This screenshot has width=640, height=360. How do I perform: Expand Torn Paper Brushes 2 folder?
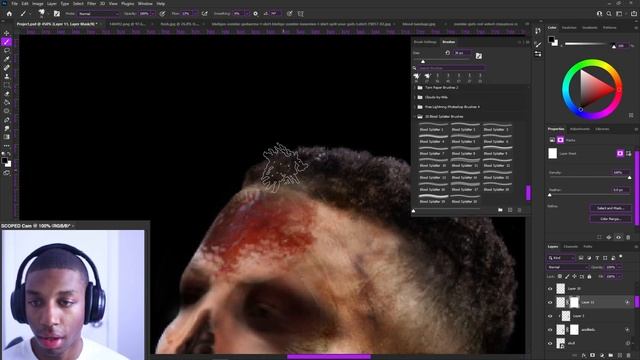point(415,87)
